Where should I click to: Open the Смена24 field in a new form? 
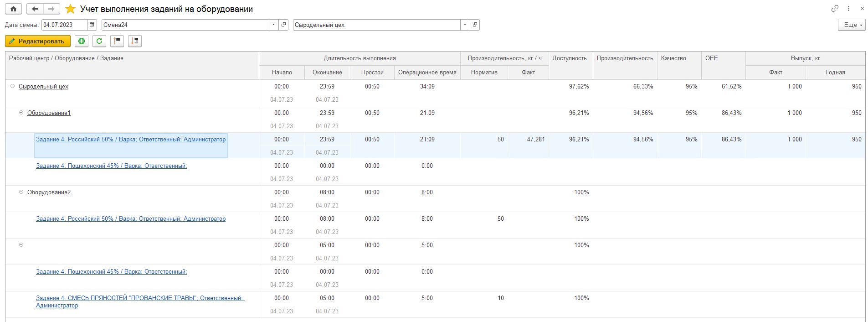[x=283, y=25]
